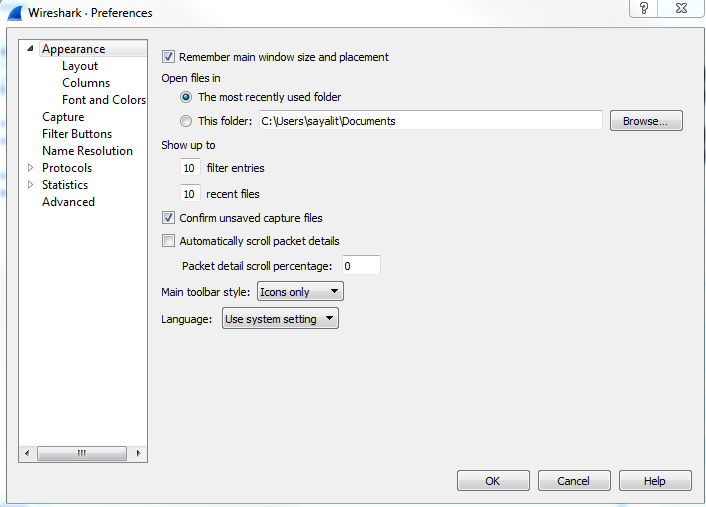Enable Automatically scroll packet details
This screenshot has height=507, width=706.
pos(168,241)
